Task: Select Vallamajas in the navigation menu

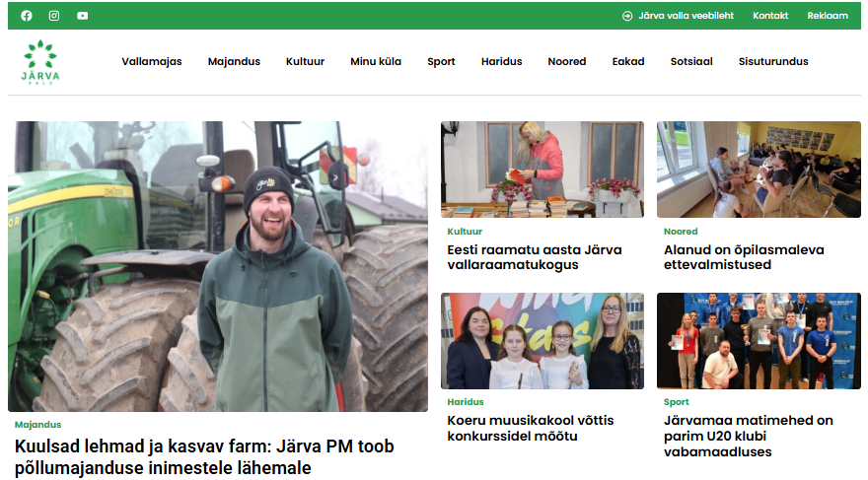Action: 152,61
